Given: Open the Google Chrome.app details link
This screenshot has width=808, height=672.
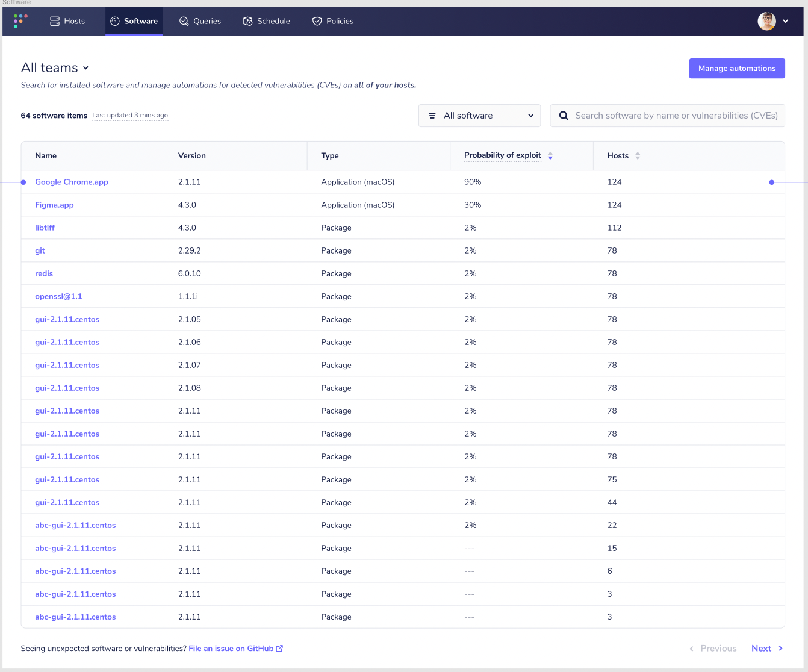Looking at the screenshot, I should (72, 182).
